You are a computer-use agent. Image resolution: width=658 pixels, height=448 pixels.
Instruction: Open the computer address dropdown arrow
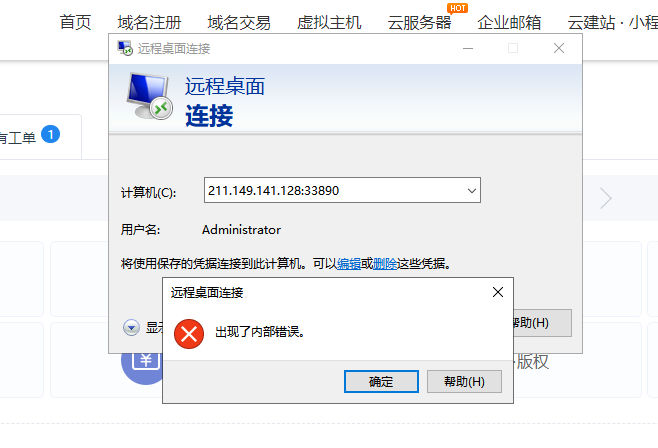pyautogui.click(x=472, y=191)
